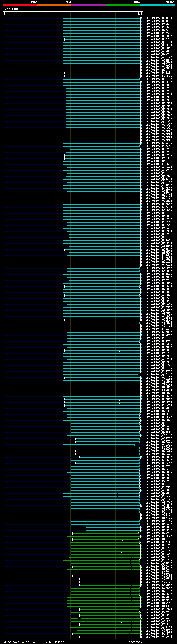Click the cyan alignment bar for UniRef100_A5BQQ3
The image size is (177, 644).
[x=114, y=527]
